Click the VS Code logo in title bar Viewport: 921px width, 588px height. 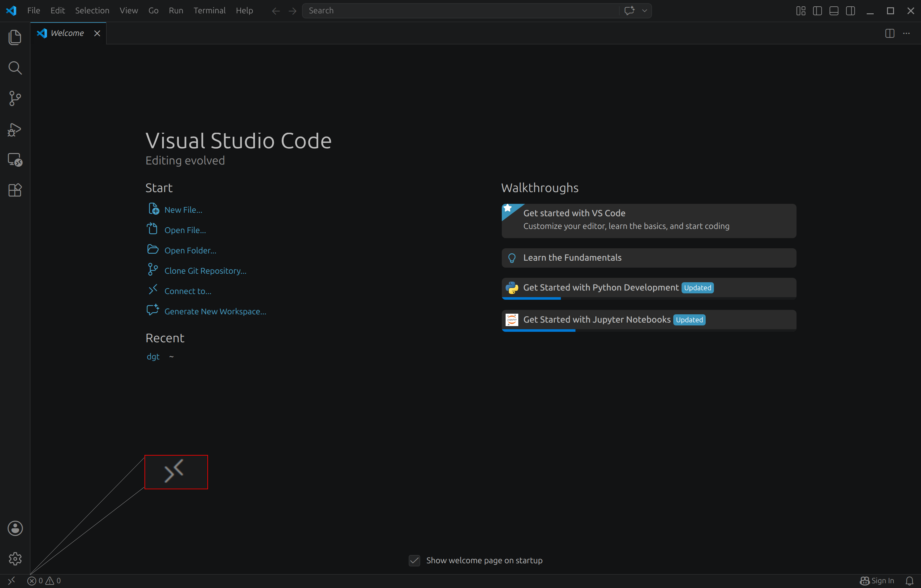(11, 11)
